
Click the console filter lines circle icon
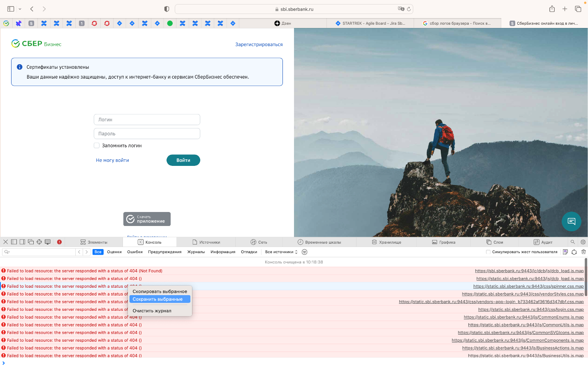pyautogui.click(x=305, y=252)
